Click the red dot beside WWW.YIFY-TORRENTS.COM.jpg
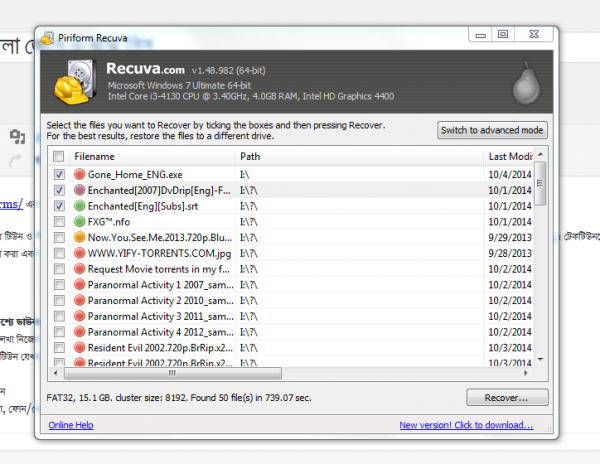Screen dimensions: 600x464 pos(79,253)
